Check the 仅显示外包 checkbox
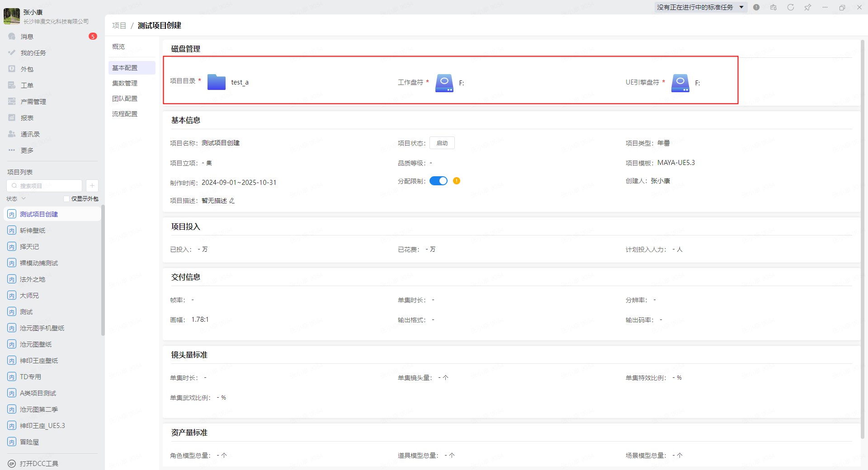The height and width of the screenshot is (470, 868). point(66,199)
